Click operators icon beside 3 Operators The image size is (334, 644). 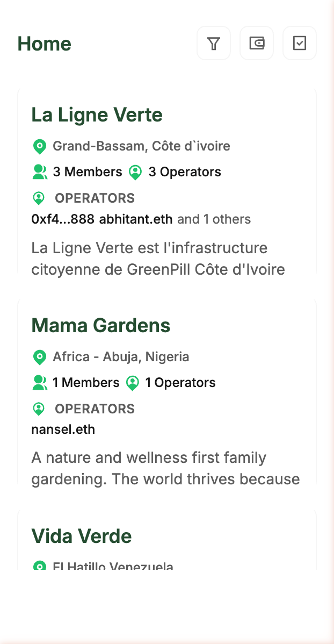tap(135, 172)
